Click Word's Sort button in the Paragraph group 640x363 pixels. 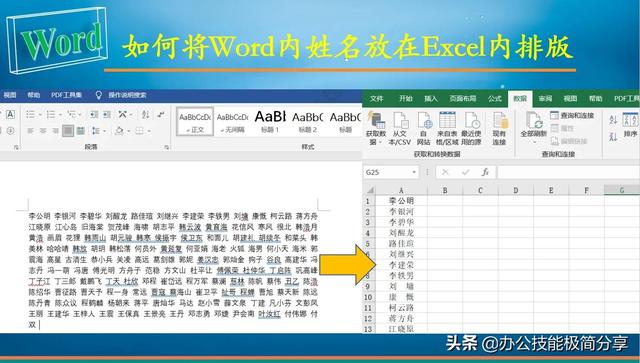point(145,115)
